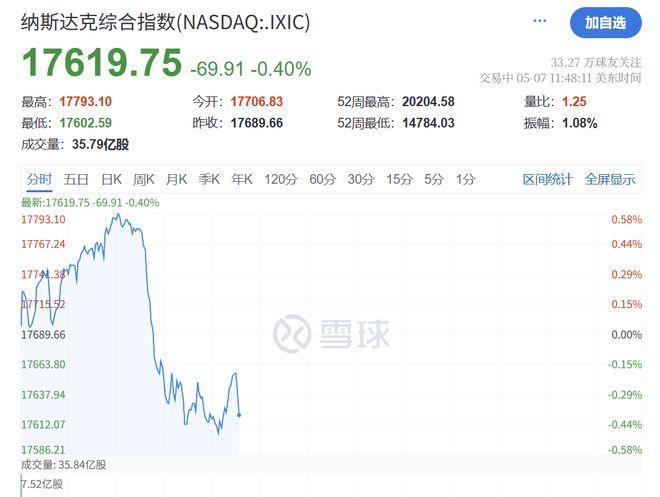Open the three-dot more options menu

point(539,21)
